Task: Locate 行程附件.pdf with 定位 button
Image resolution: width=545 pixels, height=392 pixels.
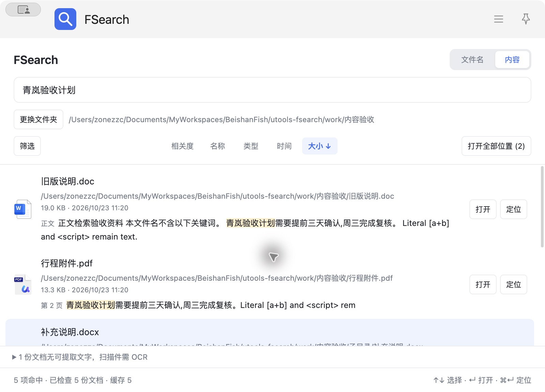Action: point(514,284)
